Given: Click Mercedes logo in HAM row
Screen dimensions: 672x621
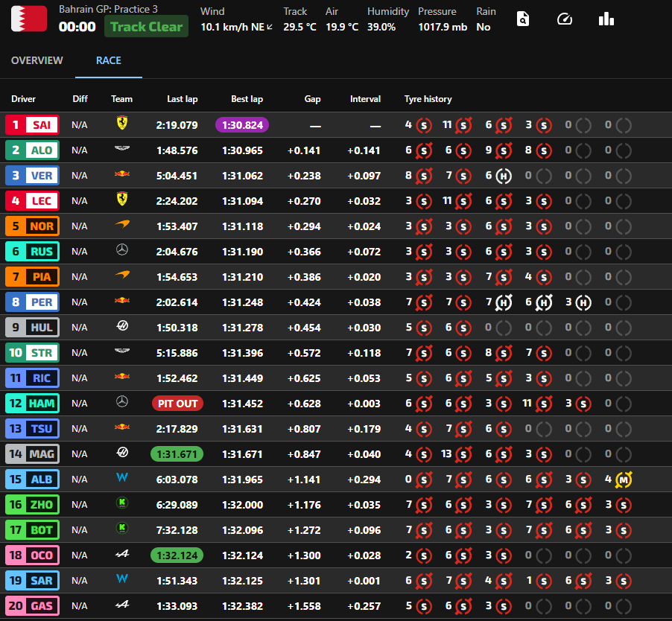Looking at the screenshot, I should (x=122, y=401).
